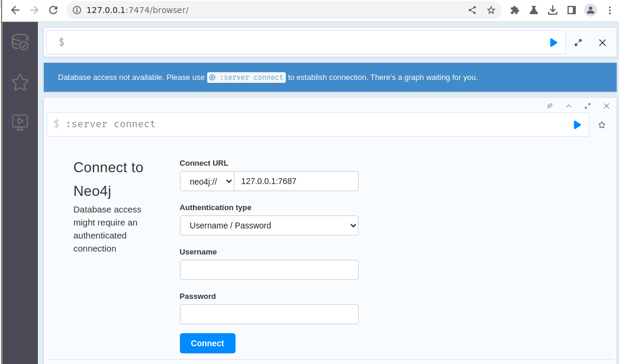The height and width of the screenshot is (364, 619).
Task: Fullscreen the server connect frame
Action: (x=588, y=106)
